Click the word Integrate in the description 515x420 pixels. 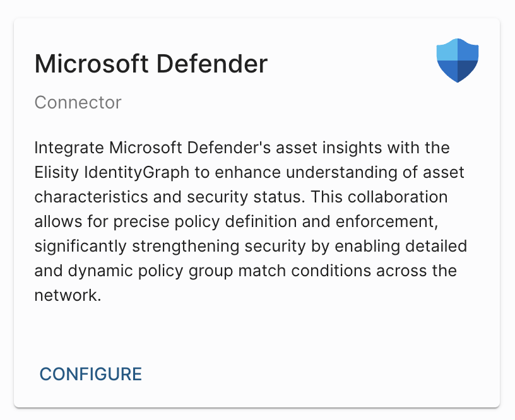[x=69, y=148]
